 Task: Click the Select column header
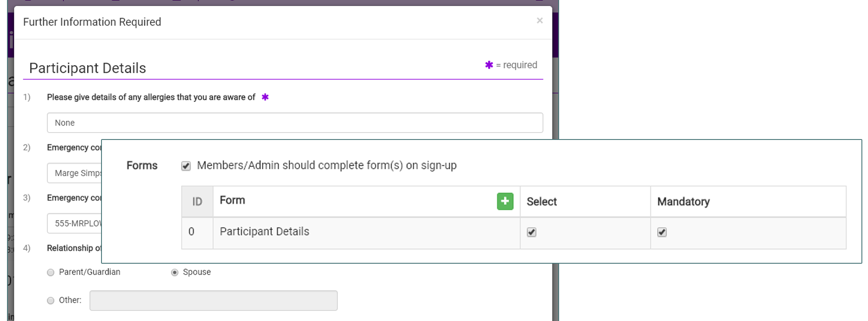point(542,202)
